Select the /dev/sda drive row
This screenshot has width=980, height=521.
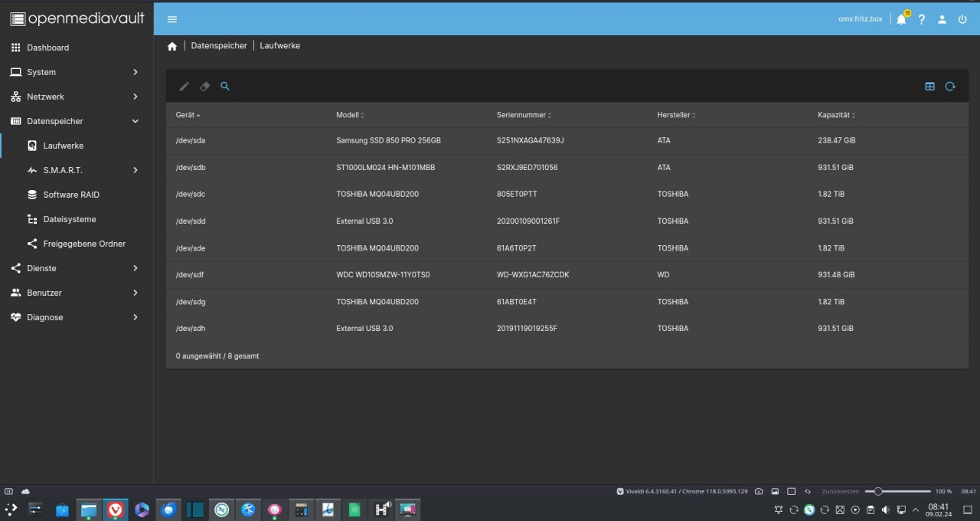(x=567, y=141)
